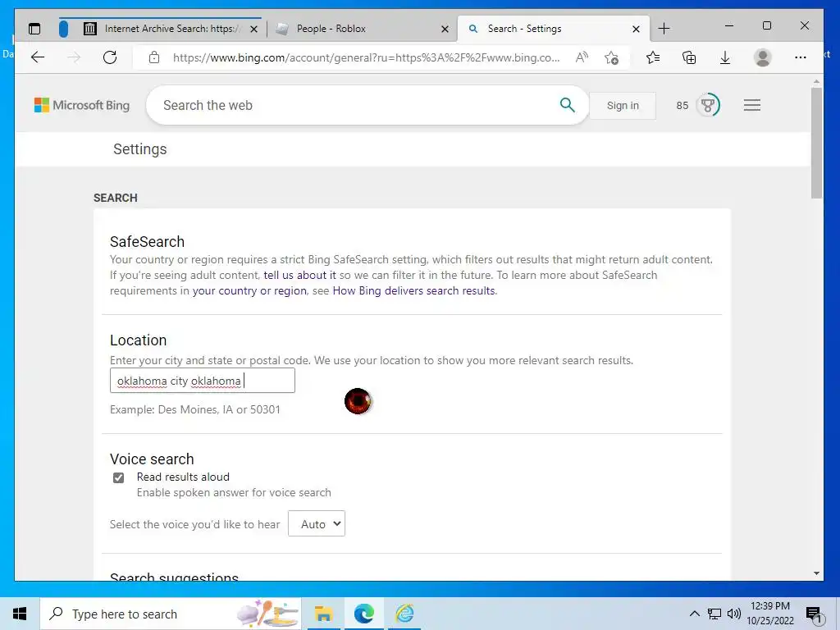Click 'Example: Des Moines, IA or 50301' text
Viewport: 840px width, 630px height.
point(195,409)
